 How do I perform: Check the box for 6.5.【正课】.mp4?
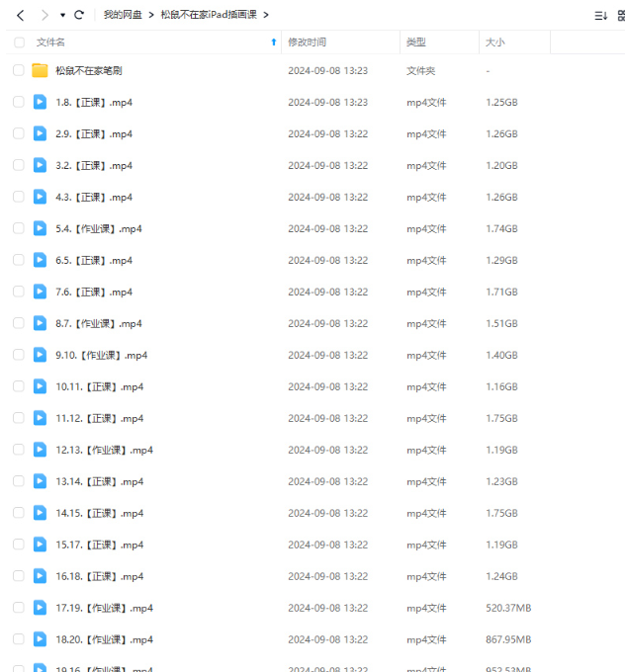click(x=19, y=260)
